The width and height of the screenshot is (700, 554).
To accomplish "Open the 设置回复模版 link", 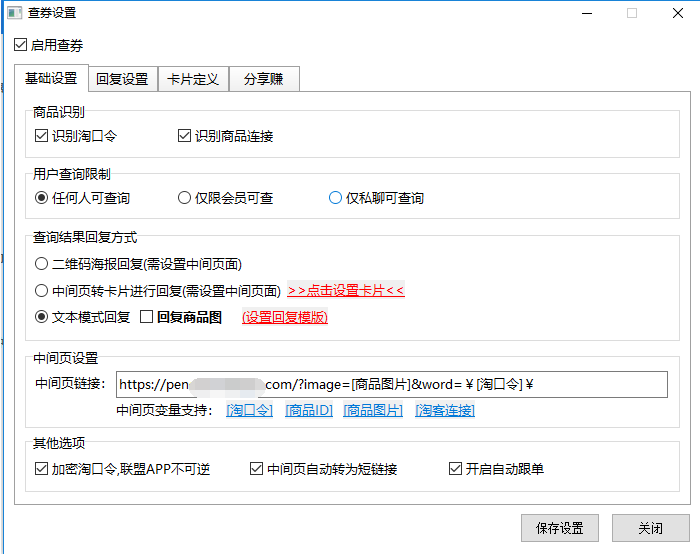I will (284, 317).
